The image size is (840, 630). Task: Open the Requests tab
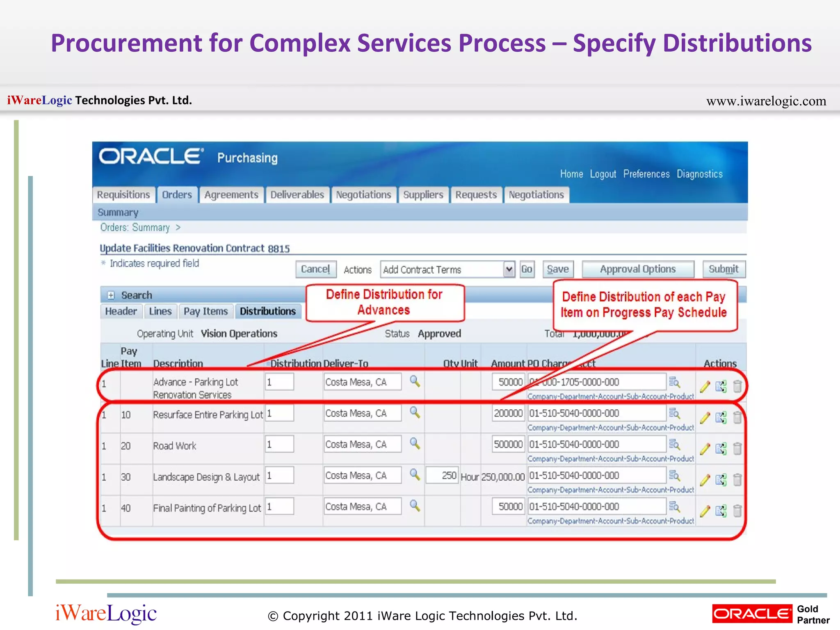(x=476, y=195)
